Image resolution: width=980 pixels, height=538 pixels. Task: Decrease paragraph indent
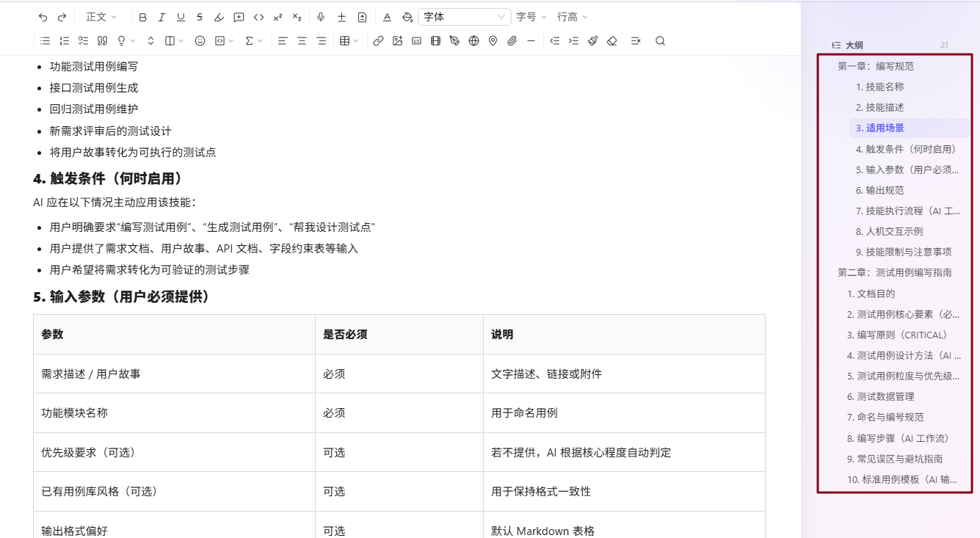click(x=554, y=41)
